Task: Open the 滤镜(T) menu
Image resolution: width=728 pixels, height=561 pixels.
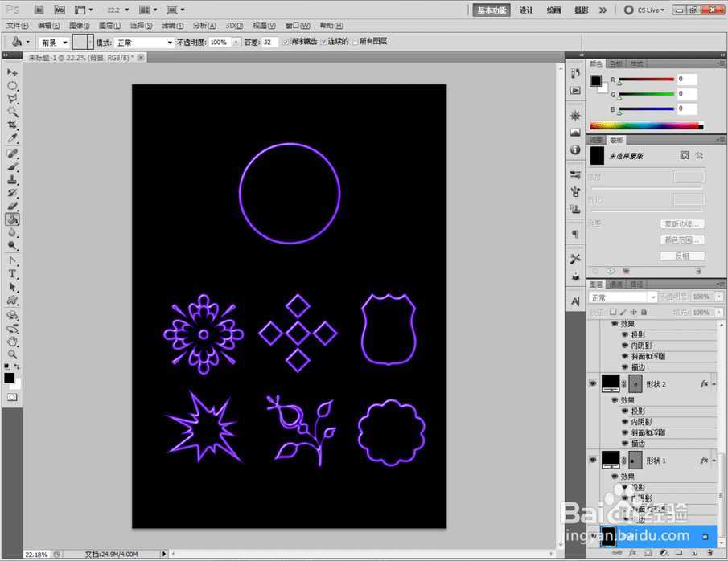Action: tap(172, 26)
